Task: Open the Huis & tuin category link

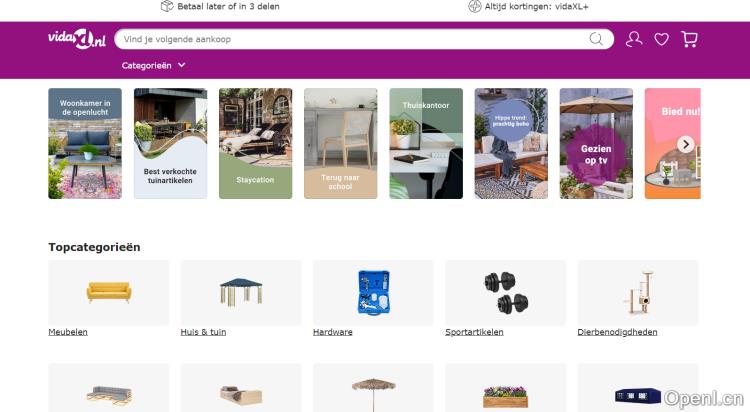Action: point(203,332)
